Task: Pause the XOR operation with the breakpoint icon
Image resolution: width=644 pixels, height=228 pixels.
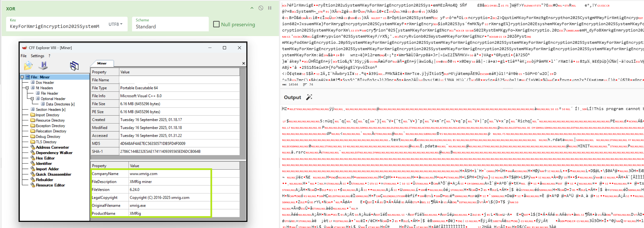Action: [x=270, y=8]
